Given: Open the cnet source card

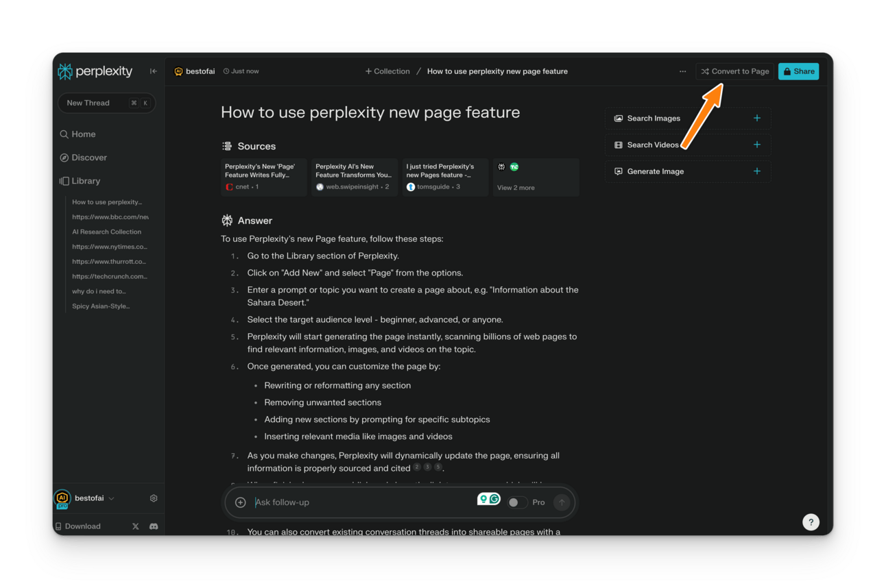Looking at the screenshot, I should click(x=263, y=177).
